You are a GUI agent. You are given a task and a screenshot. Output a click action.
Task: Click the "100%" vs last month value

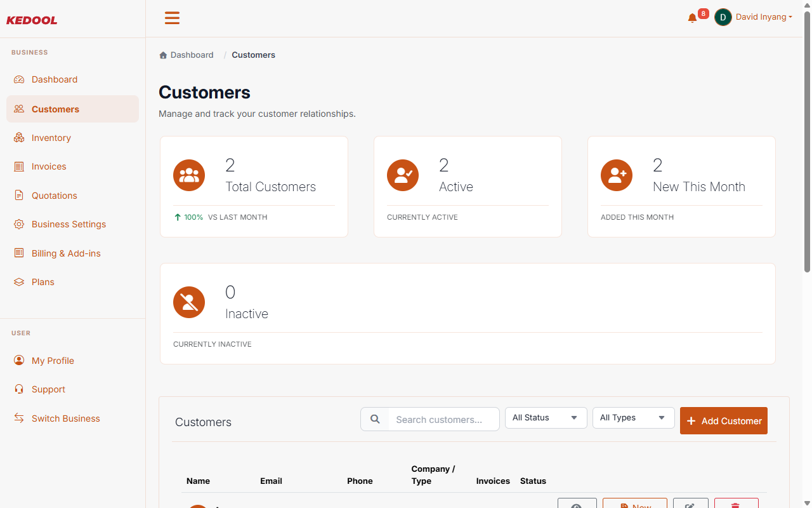193,217
